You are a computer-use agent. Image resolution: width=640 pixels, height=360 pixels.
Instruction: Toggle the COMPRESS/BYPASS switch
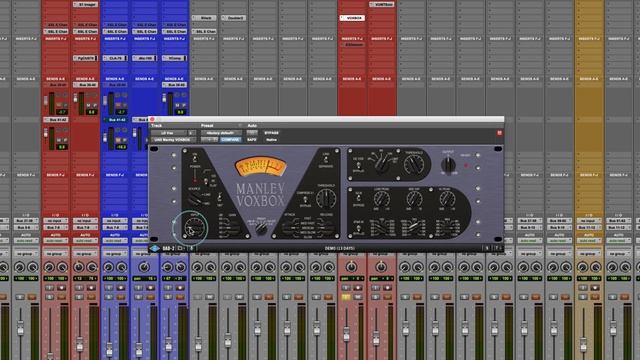point(305,200)
